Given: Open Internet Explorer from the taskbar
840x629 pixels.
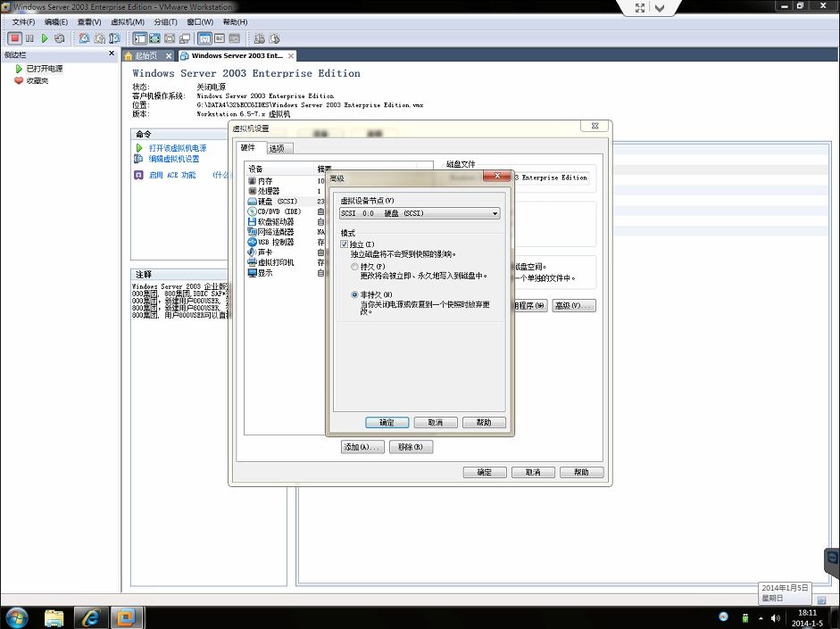Looking at the screenshot, I should click(x=89, y=617).
